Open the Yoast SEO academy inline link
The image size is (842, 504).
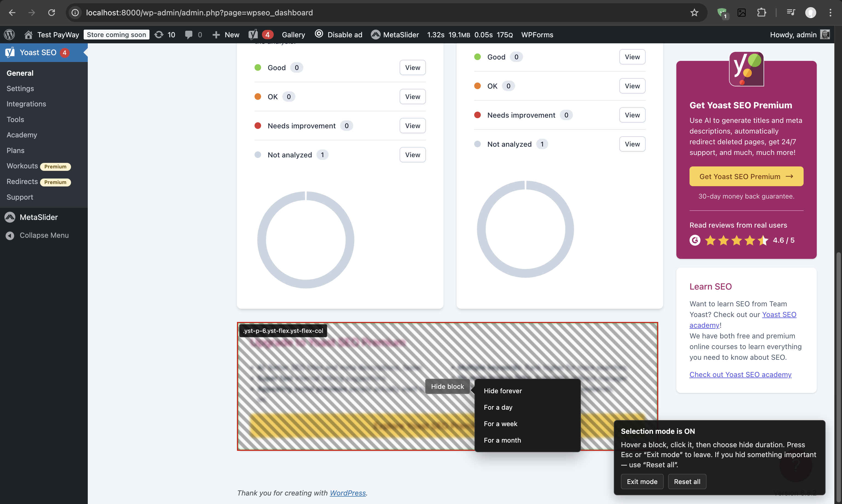[x=779, y=315]
